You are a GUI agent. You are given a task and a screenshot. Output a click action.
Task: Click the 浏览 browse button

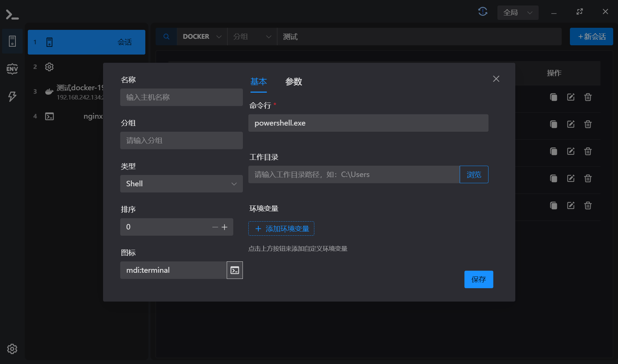point(474,175)
